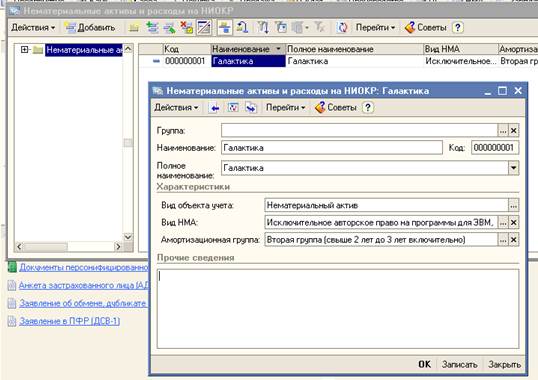Viewport: 538px width, 380px height.
Task: Click the tree panel scroll down arrow
Action: pos(128,237)
